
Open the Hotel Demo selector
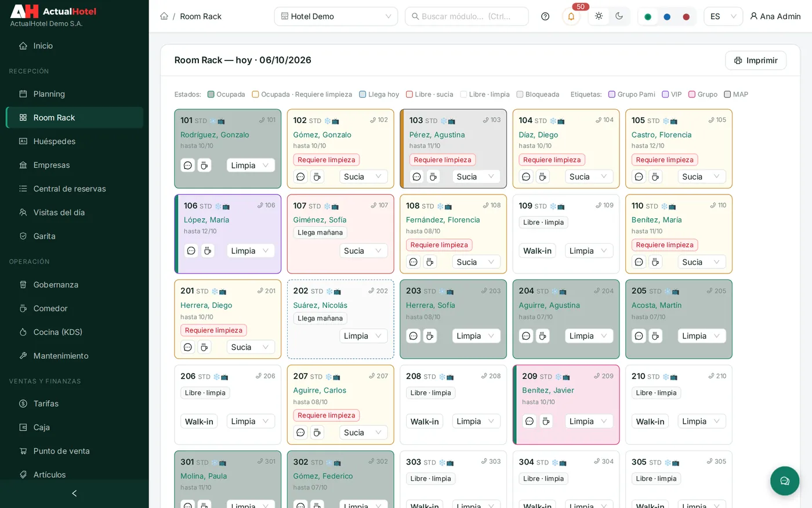[336, 16]
